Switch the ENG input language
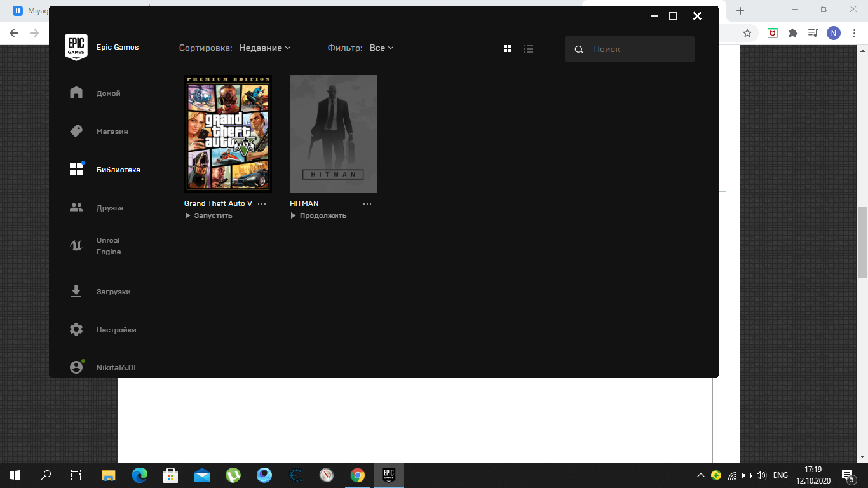This screenshot has width=868, height=488. [x=780, y=475]
